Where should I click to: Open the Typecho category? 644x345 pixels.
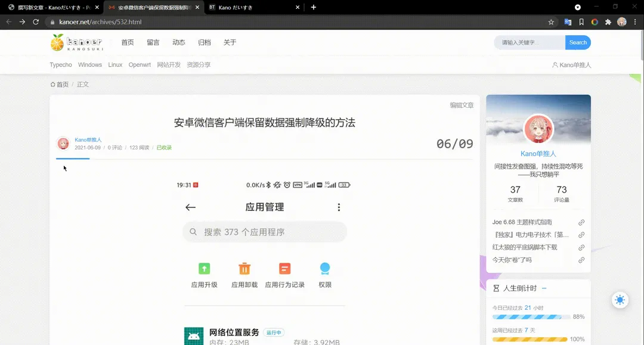(61, 65)
